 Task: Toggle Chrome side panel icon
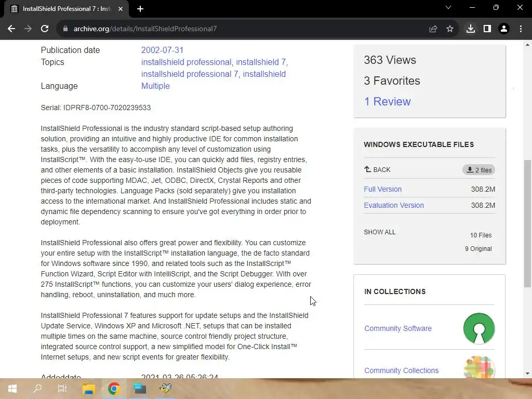[487, 29]
